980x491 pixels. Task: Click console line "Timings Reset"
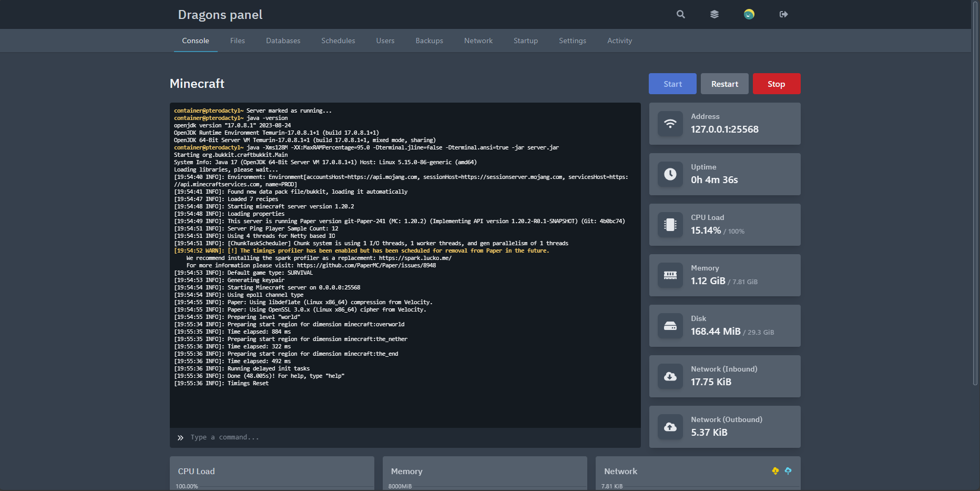pyautogui.click(x=221, y=384)
